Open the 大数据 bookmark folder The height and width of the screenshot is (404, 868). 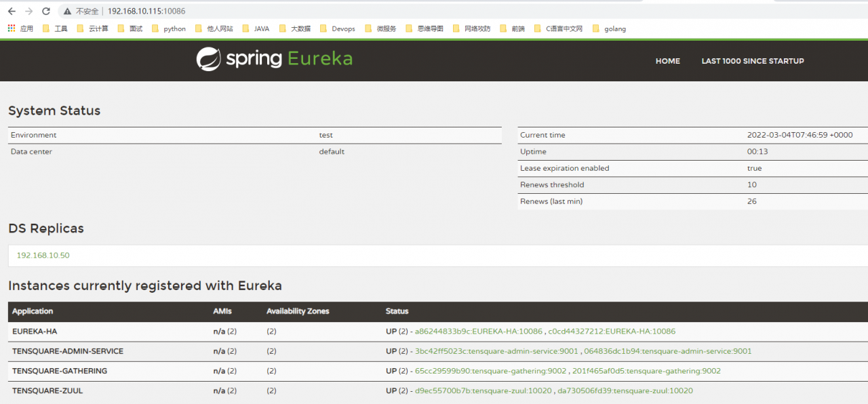[x=295, y=28]
